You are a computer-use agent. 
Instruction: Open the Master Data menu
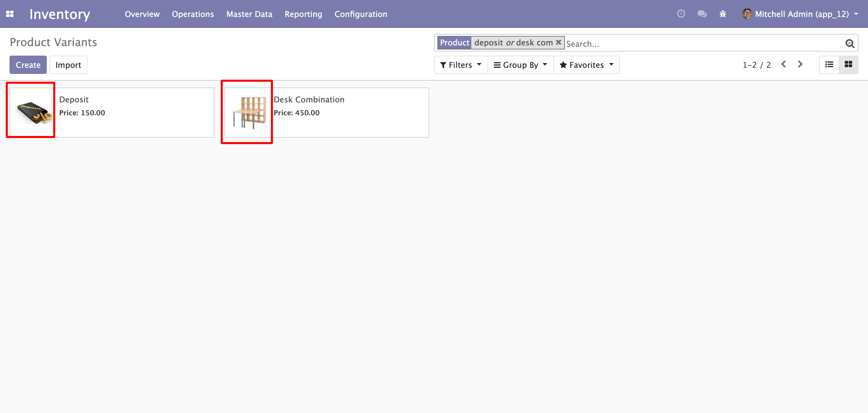click(x=249, y=14)
